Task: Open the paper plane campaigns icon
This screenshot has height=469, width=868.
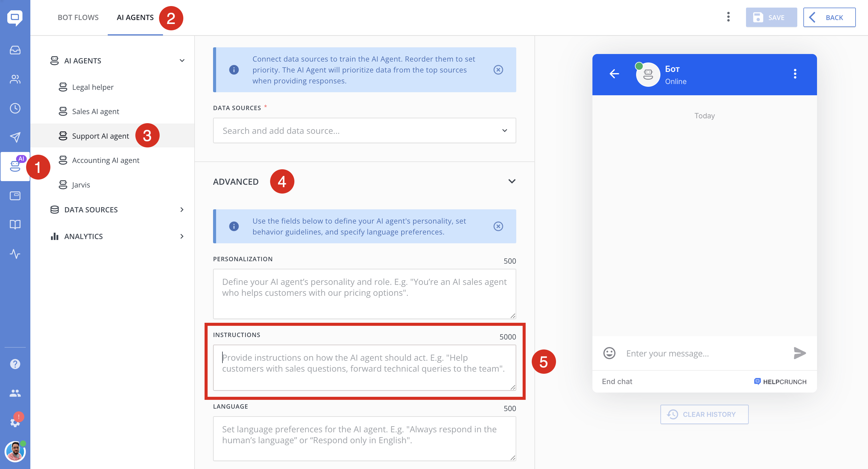Action: coord(15,137)
